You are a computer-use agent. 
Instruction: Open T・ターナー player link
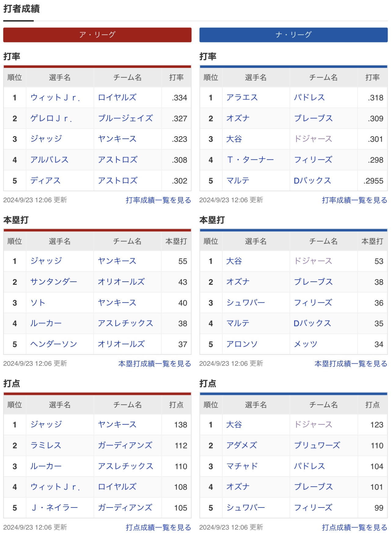coord(250,159)
